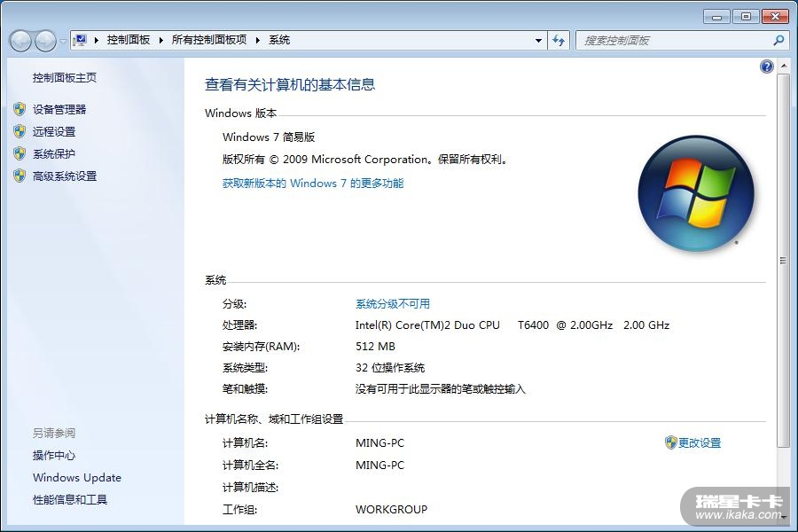
Task: Open 高级系统设置 link
Action: click(65, 176)
